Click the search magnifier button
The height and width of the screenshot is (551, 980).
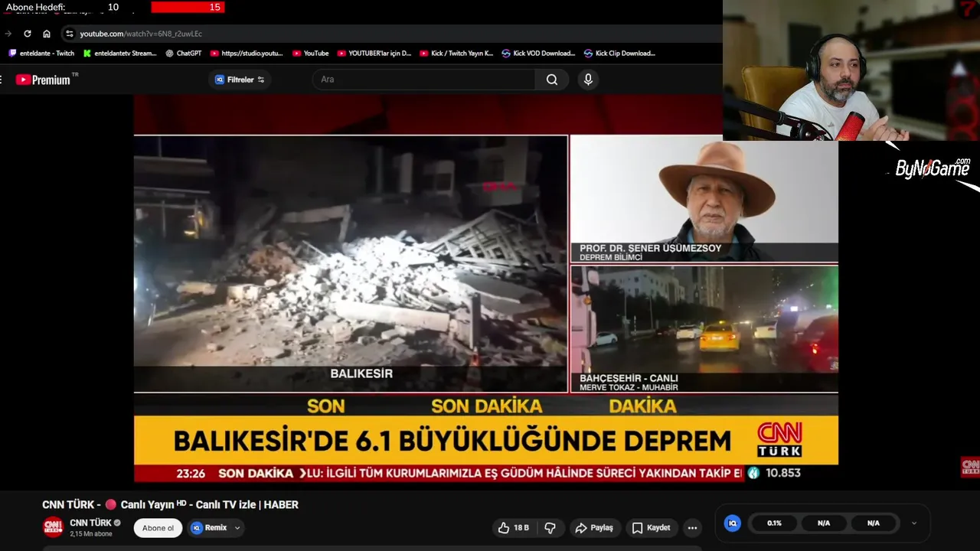(x=552, y=80)
